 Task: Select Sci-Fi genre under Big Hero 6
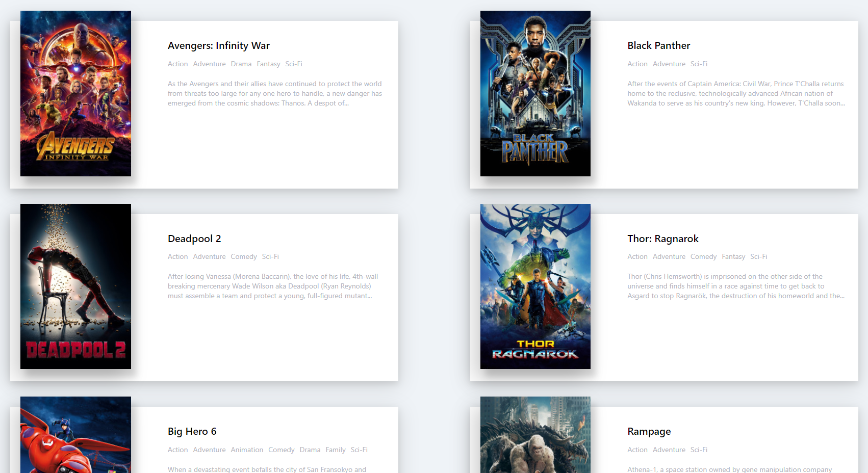(x=359, y=450)
